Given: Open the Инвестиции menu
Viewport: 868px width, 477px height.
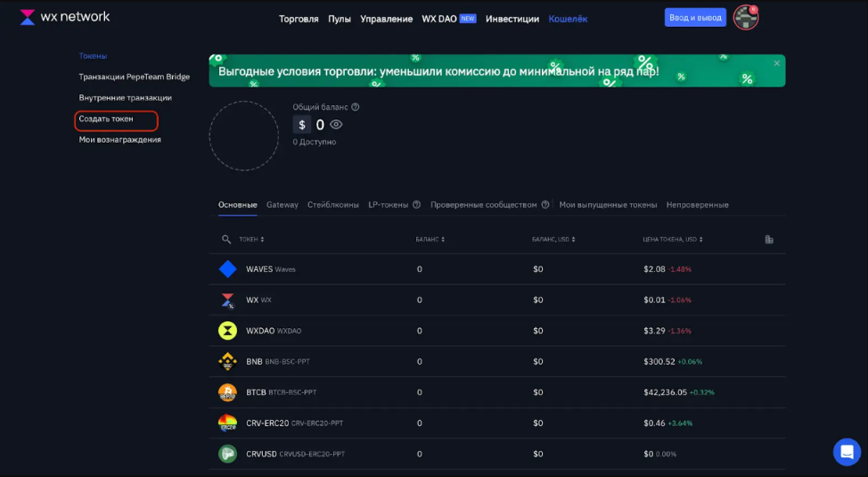Looking at the screenshot, I should (512, 19).
